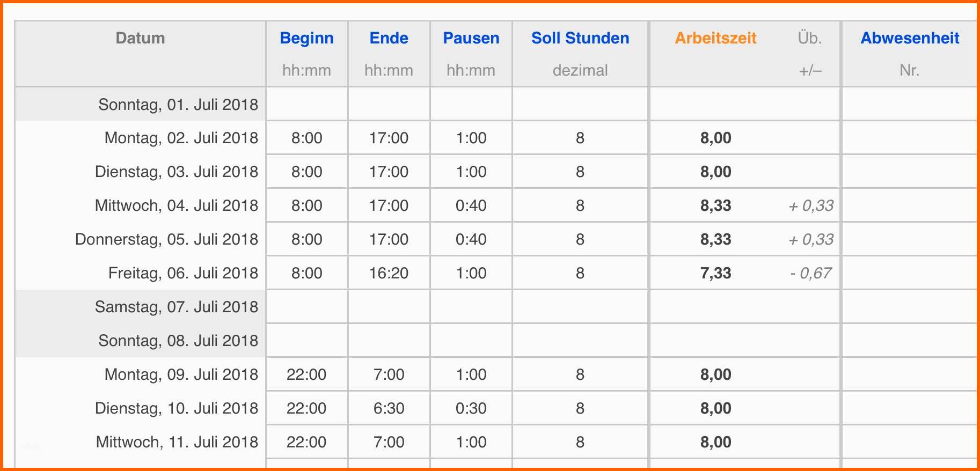Click the Datum column header
980x471 pixels.
pos(140,38)
